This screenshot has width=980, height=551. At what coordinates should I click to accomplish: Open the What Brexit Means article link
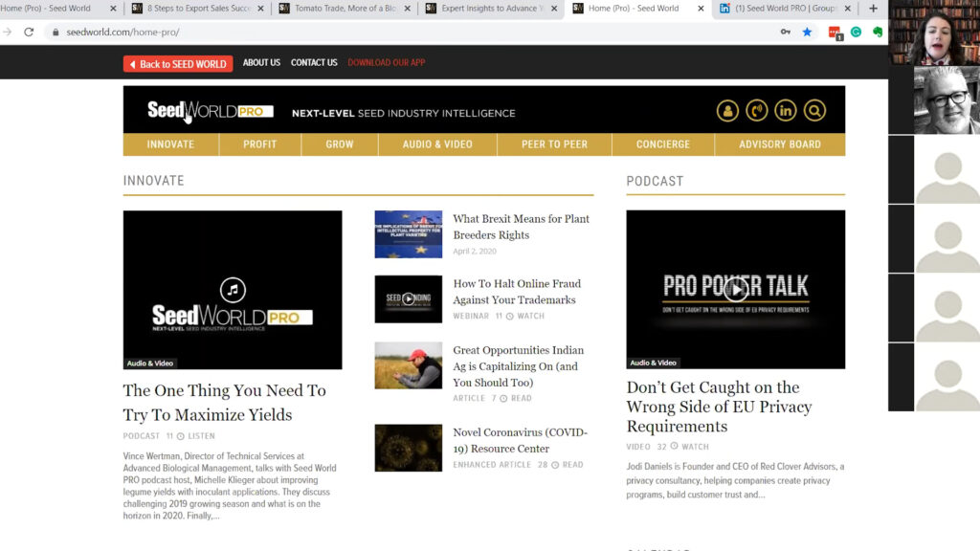[521, 226]
